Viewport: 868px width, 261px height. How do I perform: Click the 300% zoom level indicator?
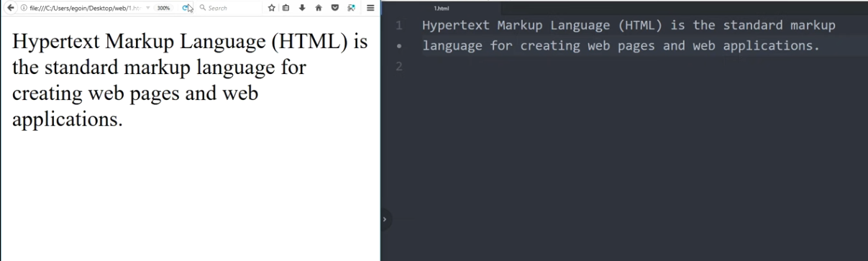[163, 8]
